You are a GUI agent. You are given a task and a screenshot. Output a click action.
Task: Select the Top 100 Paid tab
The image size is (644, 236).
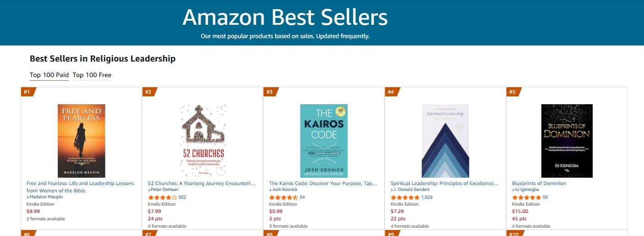click(x=49, y=75)
